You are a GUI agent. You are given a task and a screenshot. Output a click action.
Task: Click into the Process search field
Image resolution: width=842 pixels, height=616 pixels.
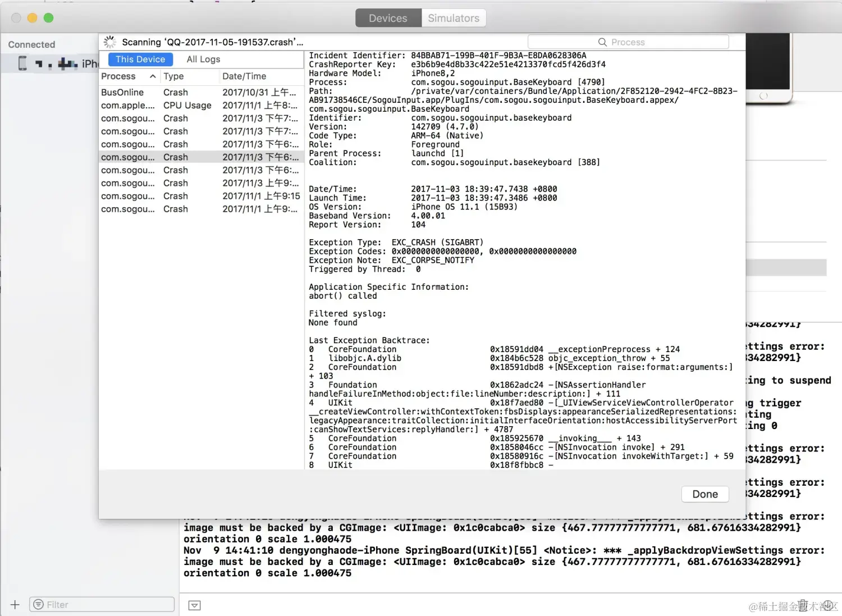pos(628,42)
